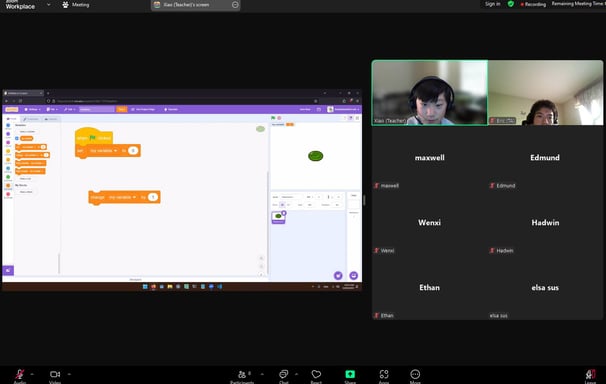
Task: Select the Events block category circle
Action: [8, 151]
